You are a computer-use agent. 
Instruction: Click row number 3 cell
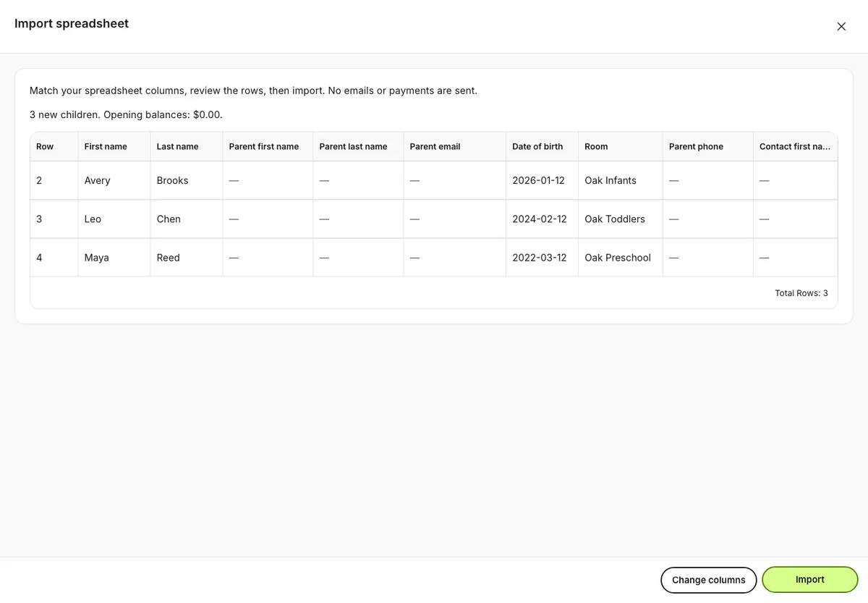tap(54, 219)
